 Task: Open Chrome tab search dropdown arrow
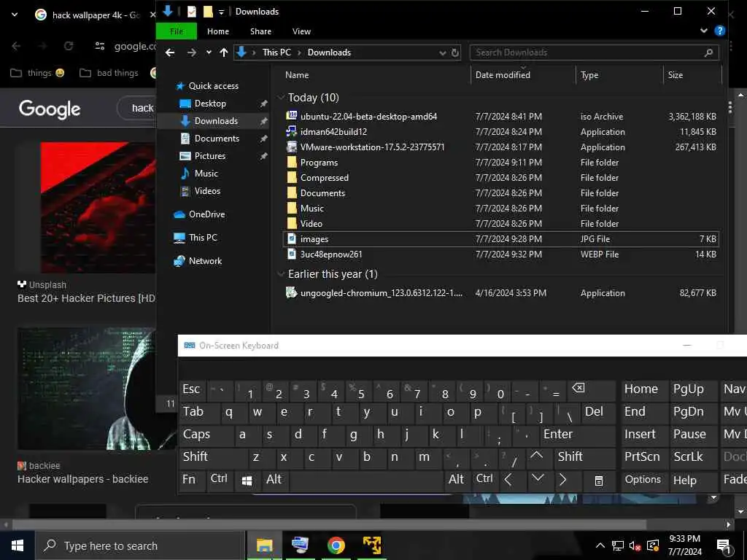click(15, 15)
